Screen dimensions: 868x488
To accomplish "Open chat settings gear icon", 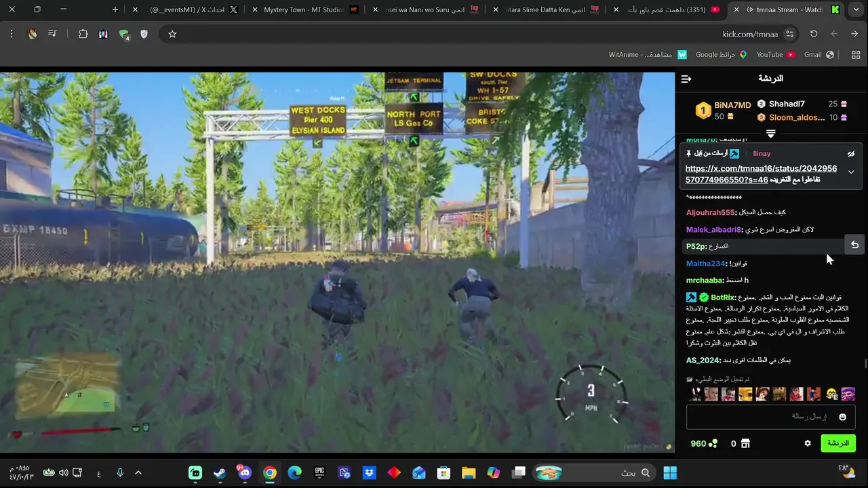I will (808, 443).
